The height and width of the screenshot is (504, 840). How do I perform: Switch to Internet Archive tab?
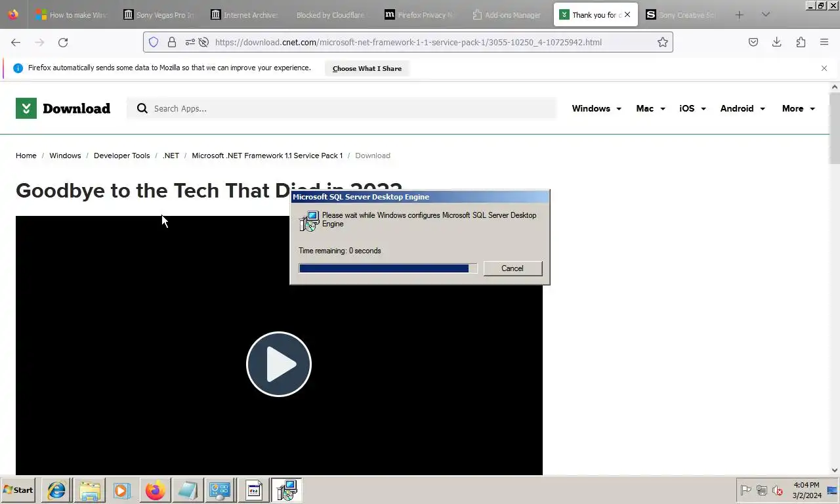(245, 14)
